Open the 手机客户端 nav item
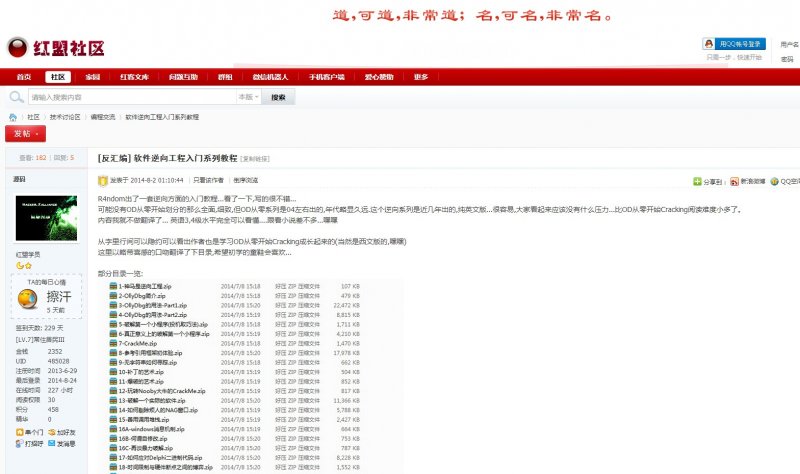The image size is (800, 474). click(x=327, y=77)
